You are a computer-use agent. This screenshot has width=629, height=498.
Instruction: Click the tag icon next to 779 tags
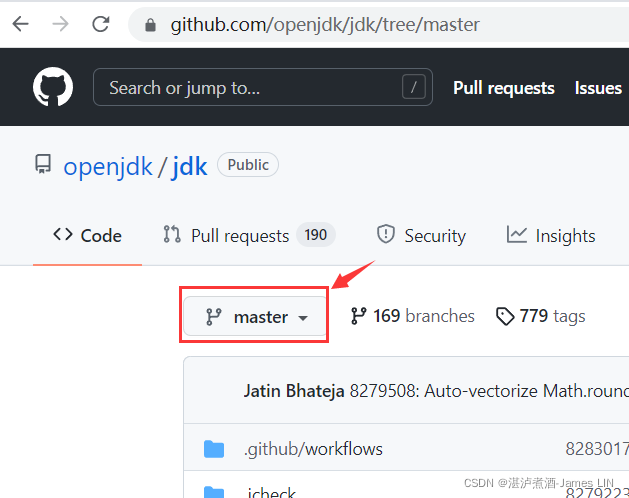click(505, 316)
